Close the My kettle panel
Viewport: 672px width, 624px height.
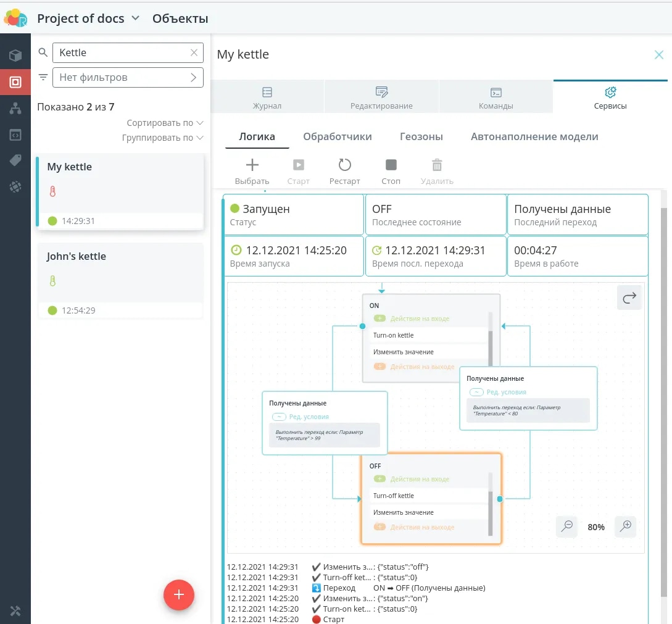click(658, 55)
